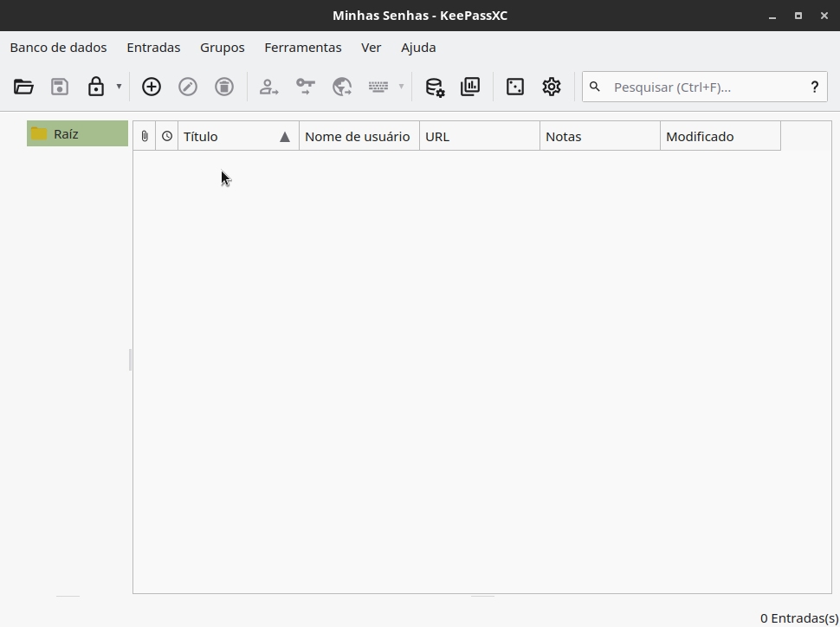Image resolution: width=840 pixels, height=627 pixels.
Task: Select the Raíz group
Action: 77,134
